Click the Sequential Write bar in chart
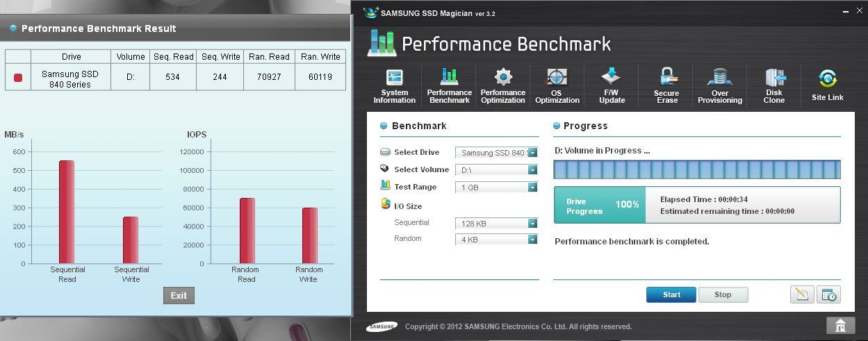The height and width of the screenshot is (341, 868). pyautogui.click(x=131, y=240)
